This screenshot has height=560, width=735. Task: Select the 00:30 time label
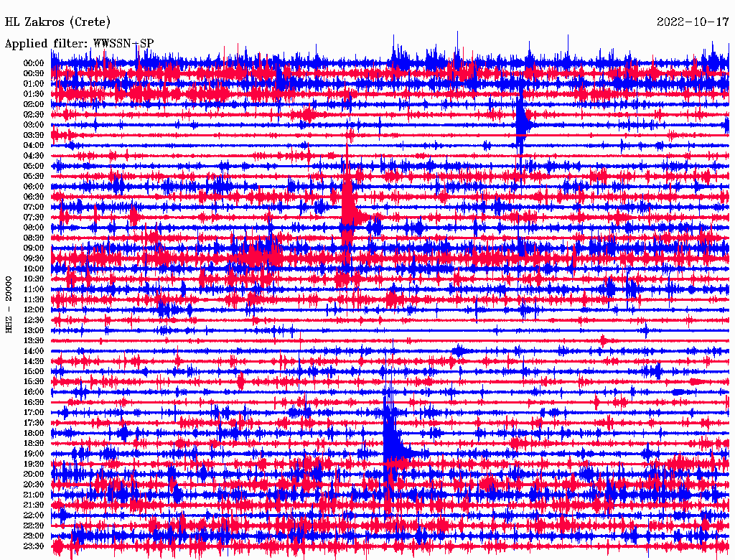[x=34, y=74]
